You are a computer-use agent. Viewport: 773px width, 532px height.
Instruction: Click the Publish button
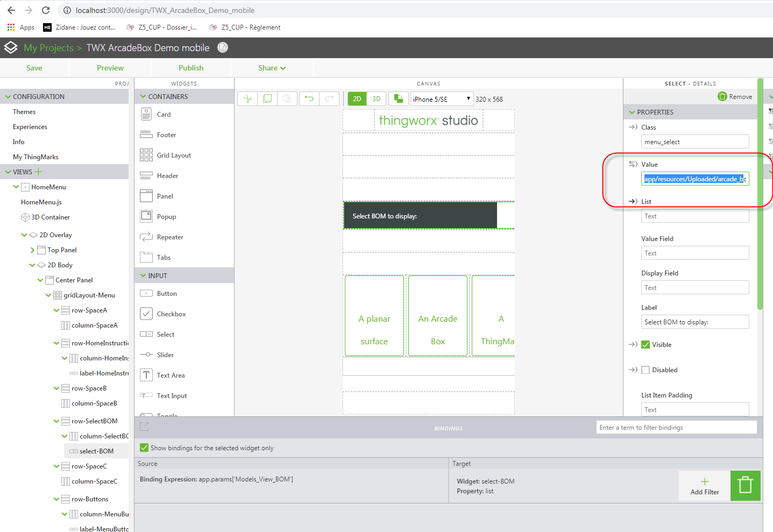[191, 68]
